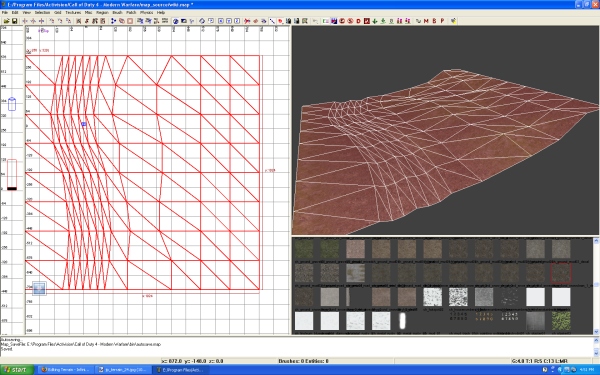Screen dimensions: 600x375
Task: Click the first red flip-axis toolbar icon
Action: (x=25, y=21)
